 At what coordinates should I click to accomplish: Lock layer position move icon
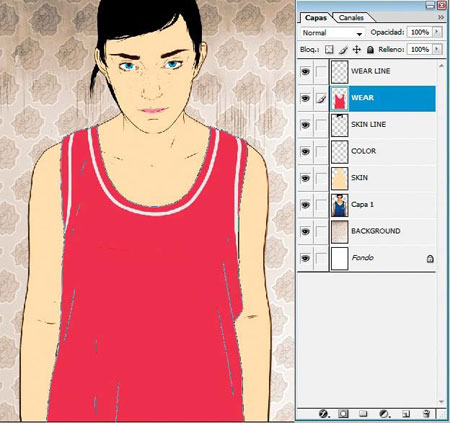click(357, 50)
